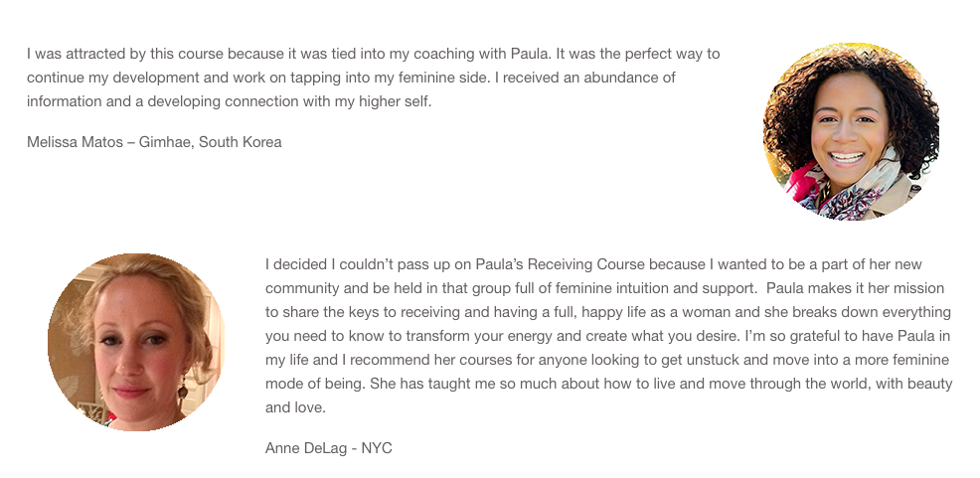Image resolution: width=980 pixels, height=478 pixels.
Task: Select the "Melissa Matos – Gimhae, South Korea" name line
Action: pyautogui.click(x=154, y=142)
